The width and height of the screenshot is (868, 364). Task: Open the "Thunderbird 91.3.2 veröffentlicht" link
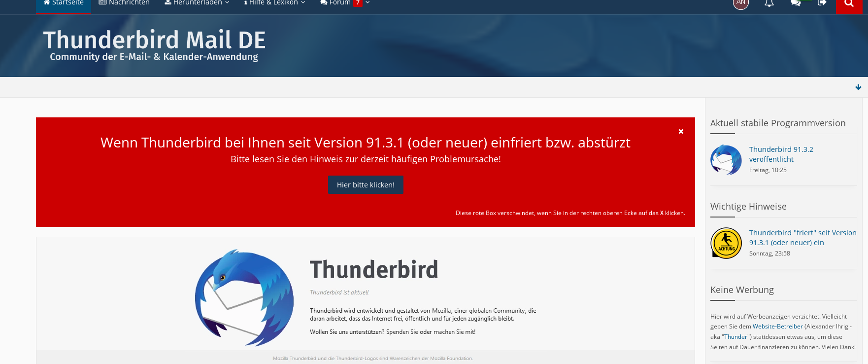[x=781, y=154]
